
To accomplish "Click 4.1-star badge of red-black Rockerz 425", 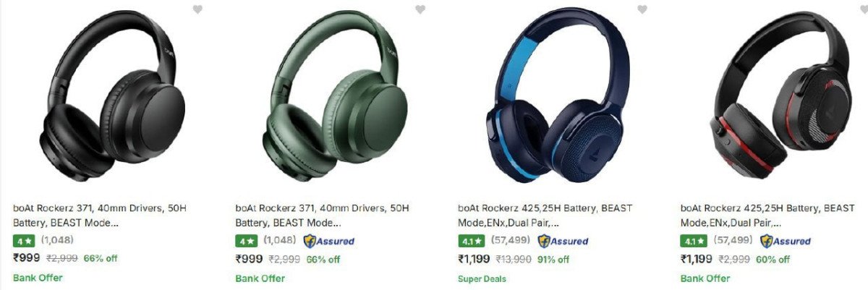I will [x=693, y=241].
